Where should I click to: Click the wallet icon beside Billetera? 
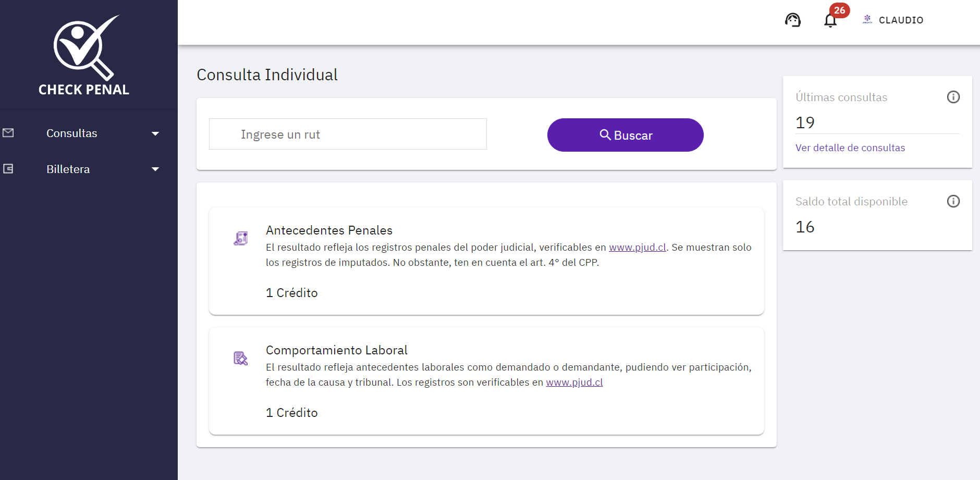8,168
